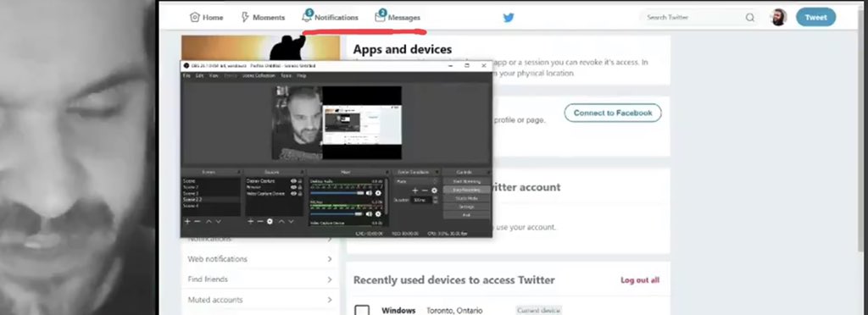This screenshot has width=868, height=315.
Task: Click the blue Tweet button
Action: point(816,17)
